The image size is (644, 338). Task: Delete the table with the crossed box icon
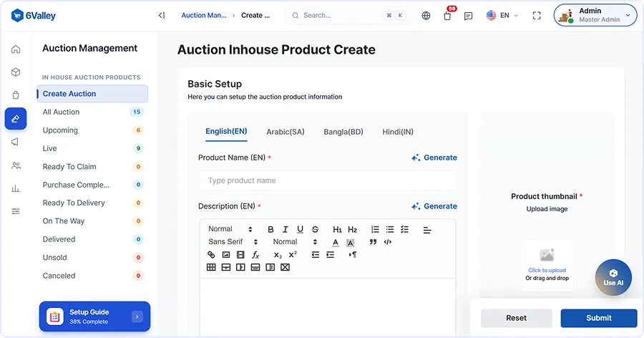(x=285, y=267)
